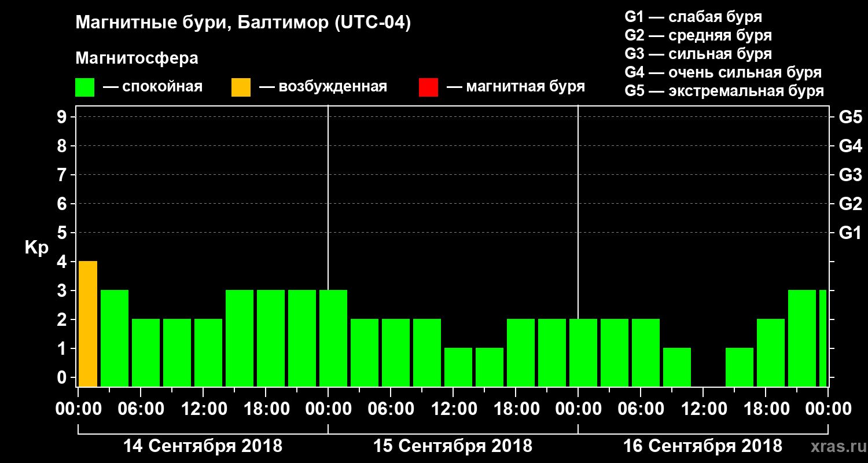Select the Kp 3 bar for 02:00–05:00, 14 September
The image size is (868, 463).
[x=115, y=339]
